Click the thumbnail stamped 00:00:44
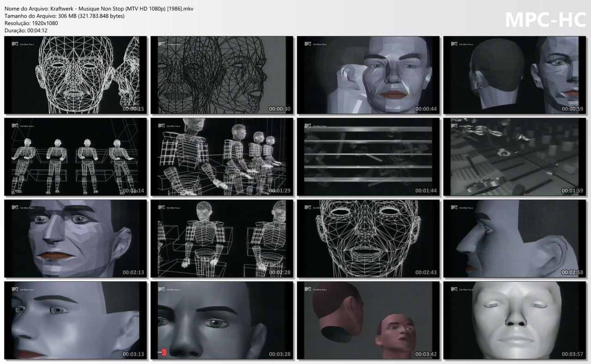The image size is (591, 364). coord(368,75)
